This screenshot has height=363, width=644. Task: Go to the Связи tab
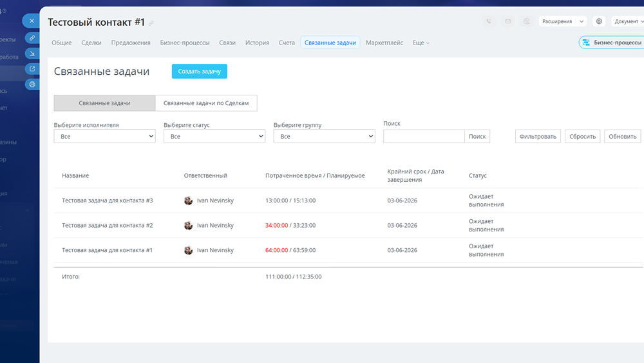[x=227, y=43]
